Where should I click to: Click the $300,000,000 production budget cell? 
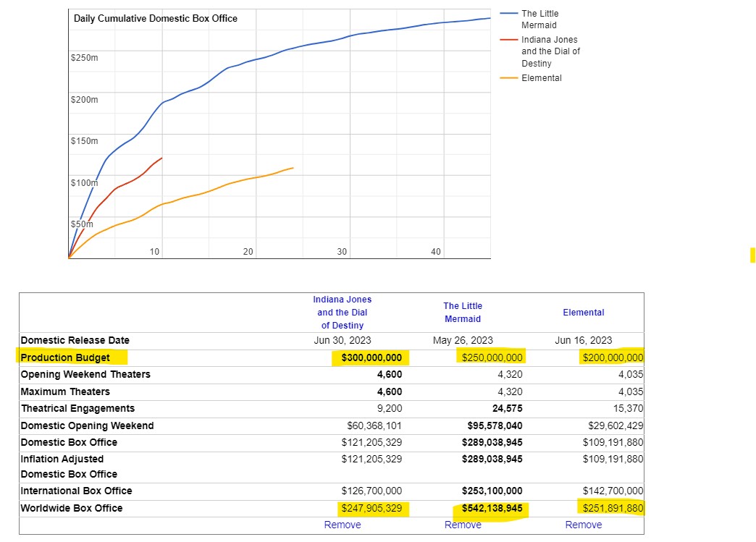pyautogui.click(x=371, y=357)
